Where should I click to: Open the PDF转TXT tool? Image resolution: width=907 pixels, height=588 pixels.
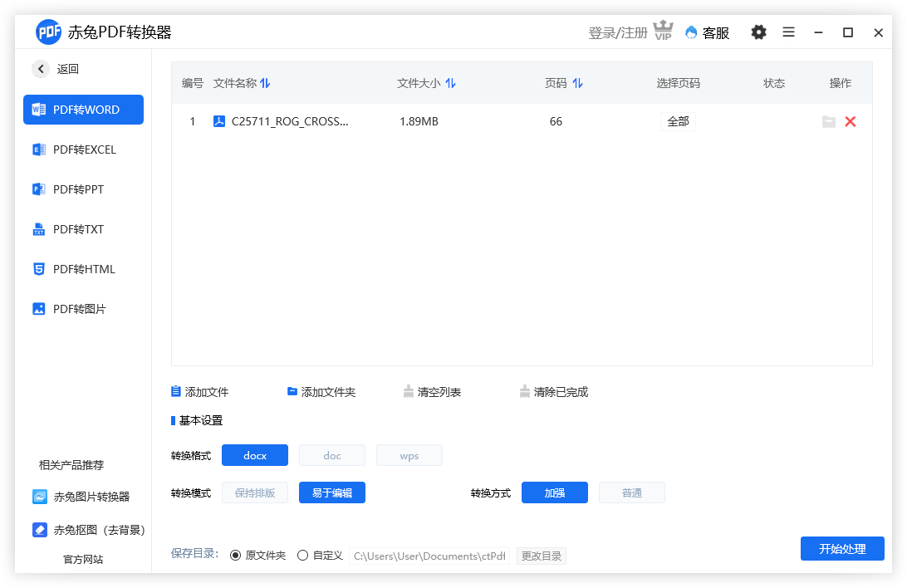83,228
